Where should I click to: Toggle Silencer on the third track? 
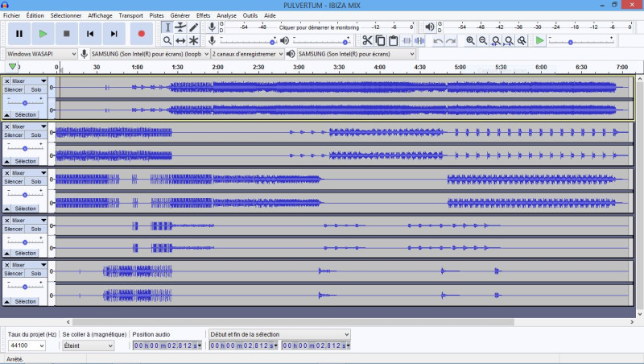(14, 181)
